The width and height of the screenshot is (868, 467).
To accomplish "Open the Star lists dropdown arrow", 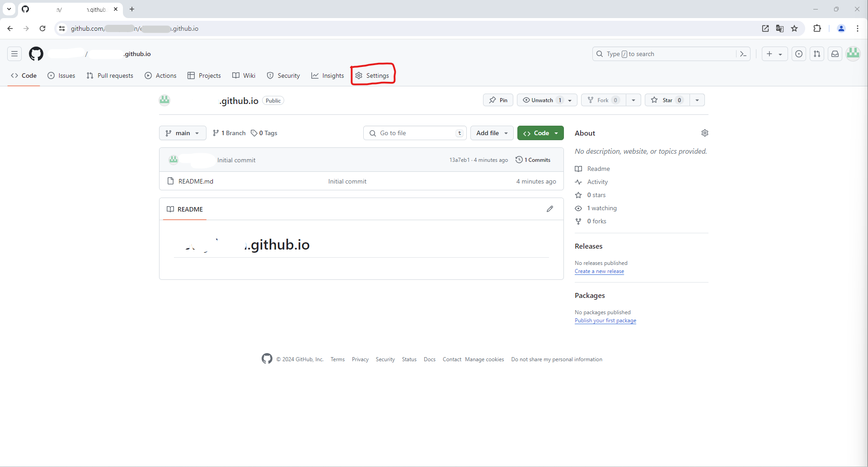I will click(697, 100).
